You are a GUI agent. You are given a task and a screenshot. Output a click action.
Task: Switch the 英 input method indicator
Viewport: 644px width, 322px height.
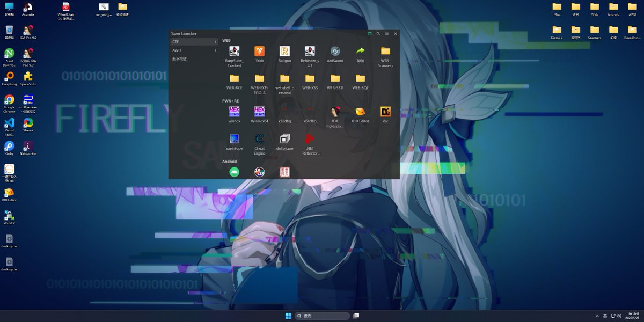pos(605,316)
